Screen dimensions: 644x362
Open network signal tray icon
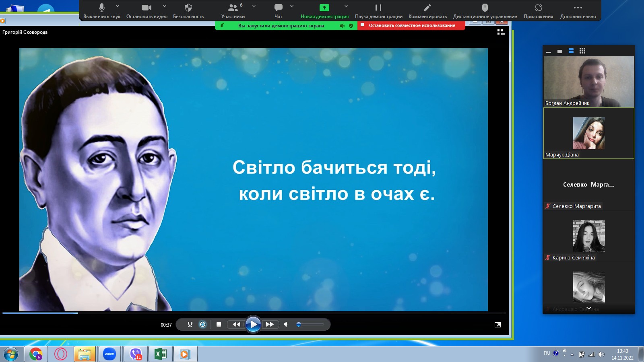591,354
